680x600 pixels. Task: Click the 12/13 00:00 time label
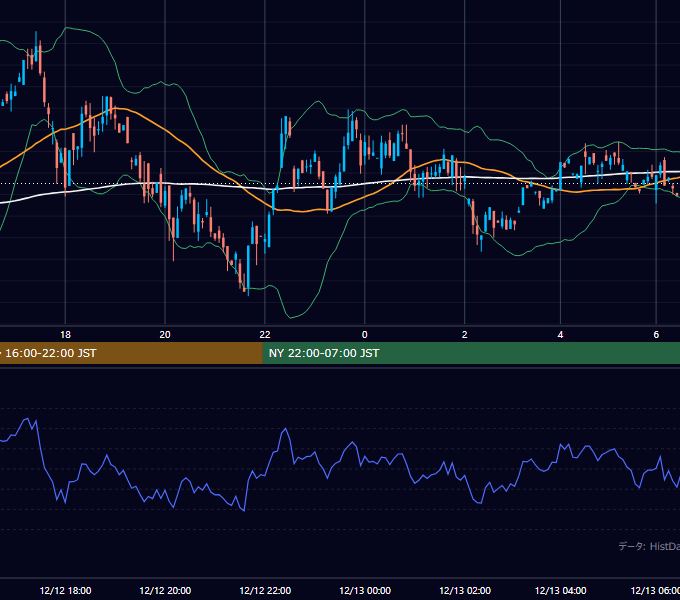[365, 590]
